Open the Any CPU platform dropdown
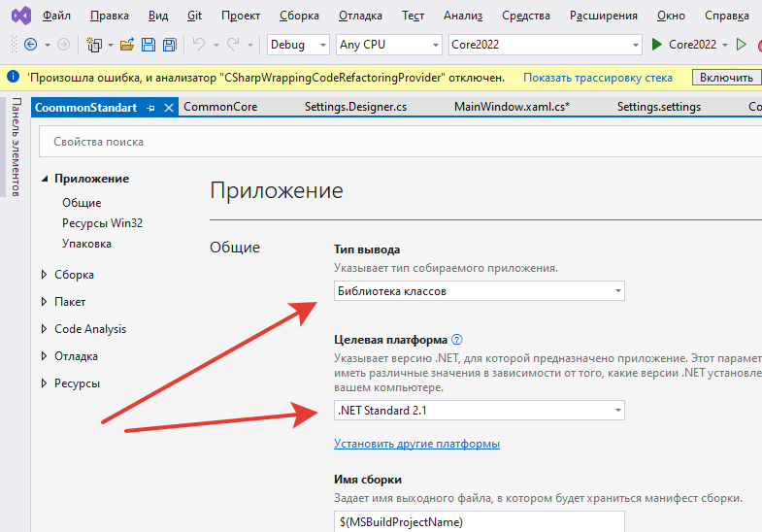Image resolution: width=762 pixels, height=532 pixels. click(389, 45)
